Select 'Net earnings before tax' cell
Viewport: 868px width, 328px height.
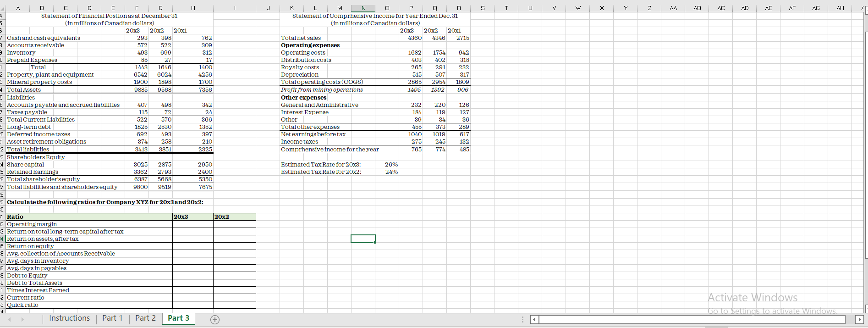tap(313, 134)
